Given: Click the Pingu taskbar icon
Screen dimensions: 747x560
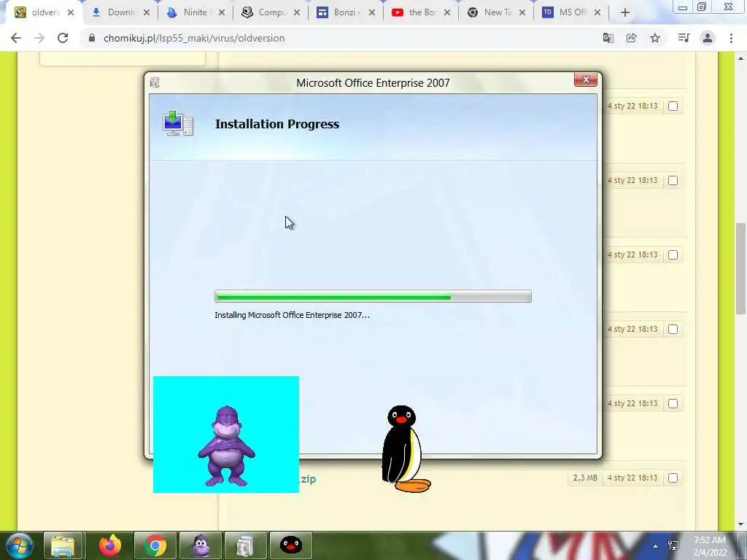Looking at the screenshot, I should tap(290, 545).
